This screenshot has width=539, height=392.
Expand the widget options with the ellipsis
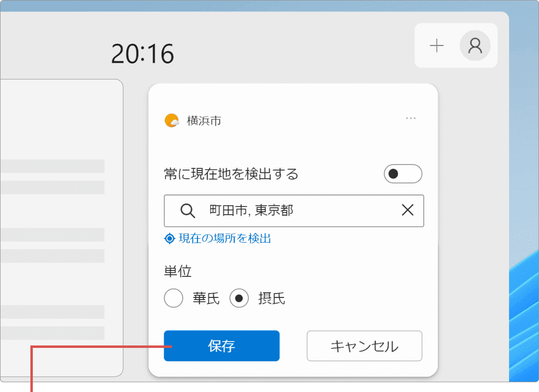[411, 118]
